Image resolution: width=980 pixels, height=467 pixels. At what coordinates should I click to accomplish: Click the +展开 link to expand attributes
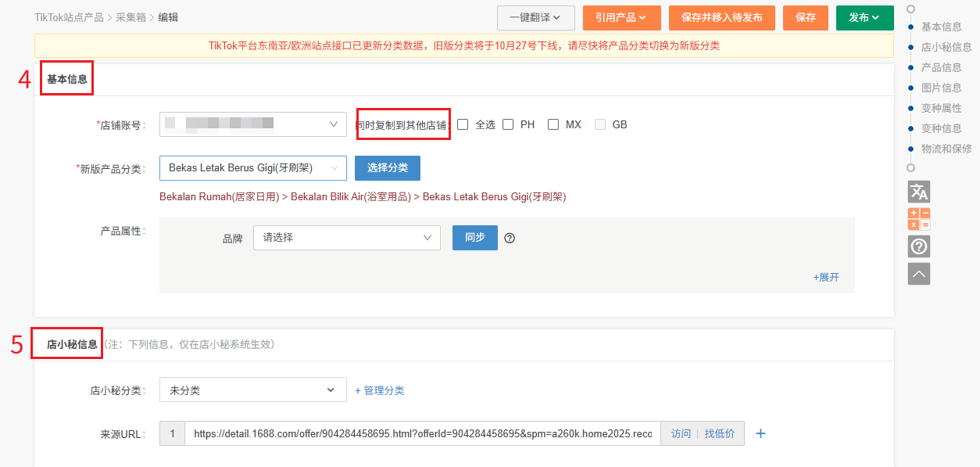tap(826, 278)
